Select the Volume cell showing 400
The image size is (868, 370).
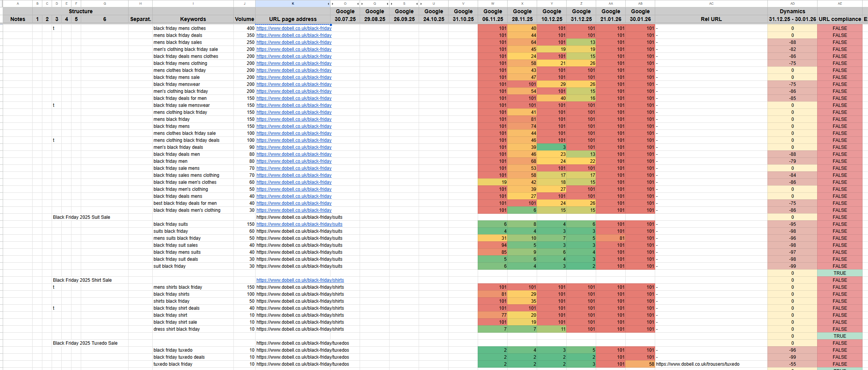(245, 28)
